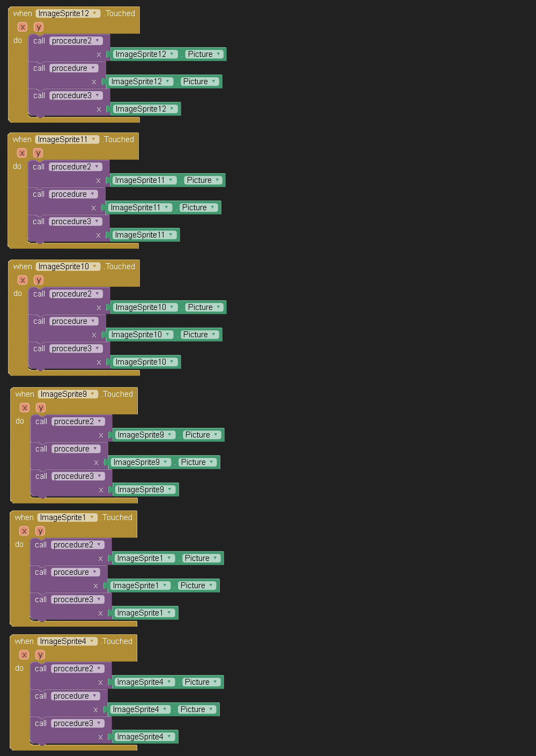Click 'call' label of procedure2 in ImageSprite9 block

tap(41, 421)
